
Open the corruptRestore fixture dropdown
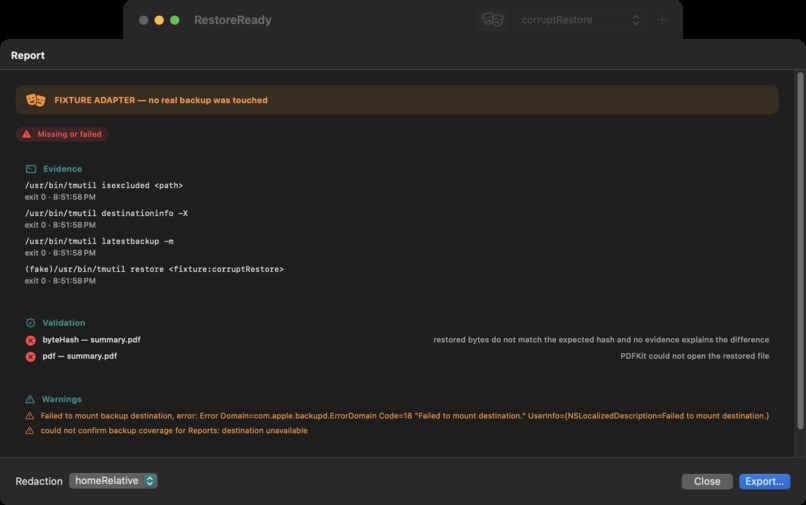pyautogui.click(x=580, y=20)
